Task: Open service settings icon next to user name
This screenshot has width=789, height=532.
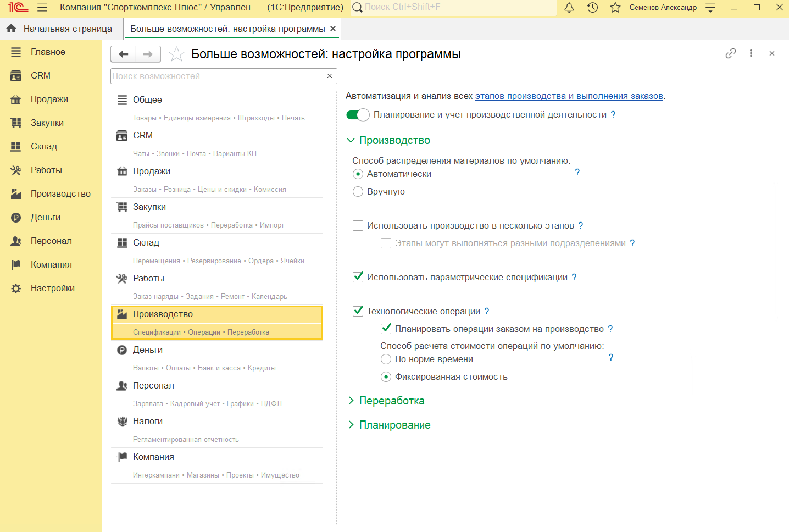Action: click(710, 8)
